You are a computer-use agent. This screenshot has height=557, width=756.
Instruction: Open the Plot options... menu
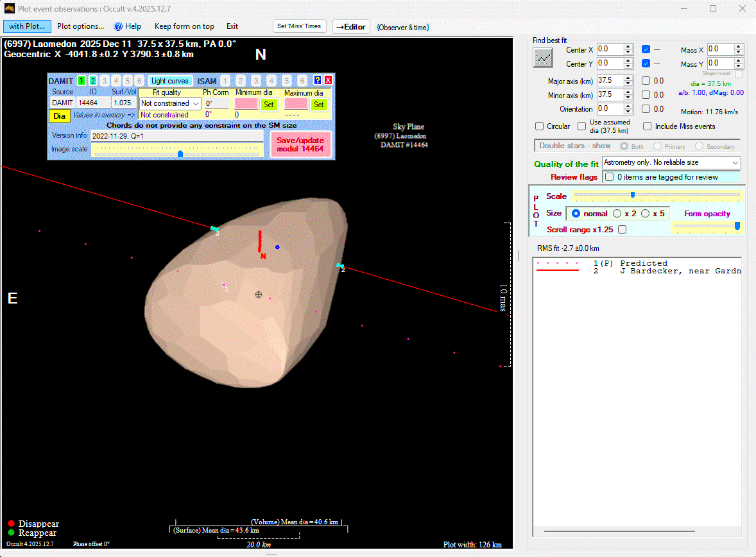80,26
